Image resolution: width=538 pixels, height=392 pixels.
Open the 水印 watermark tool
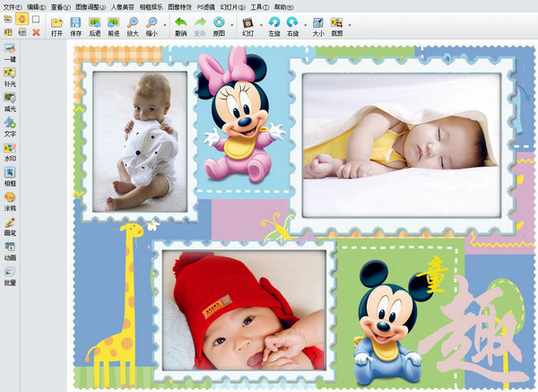pyautogui.click(x=10, y=152)
